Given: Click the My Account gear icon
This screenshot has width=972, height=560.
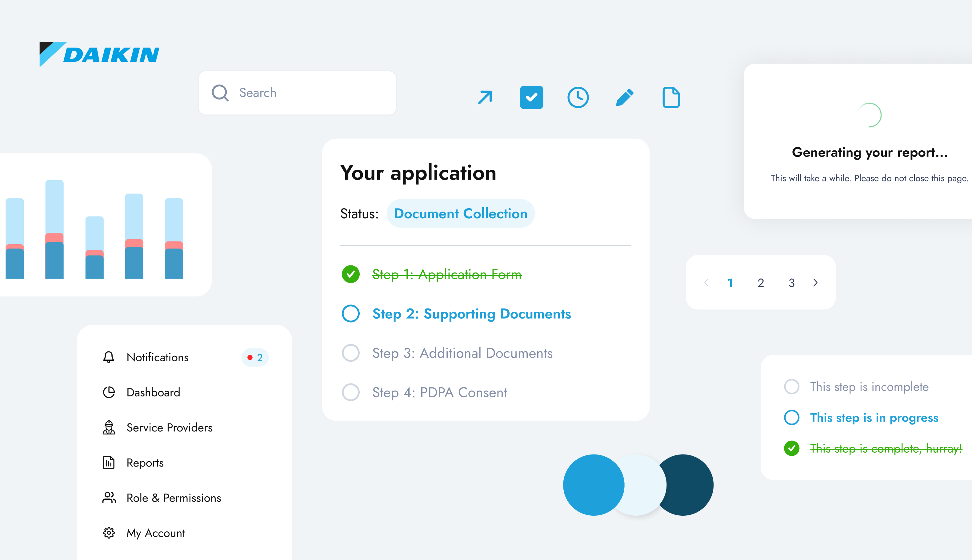Looking at the screenshot, I should [x=109, y=533].
